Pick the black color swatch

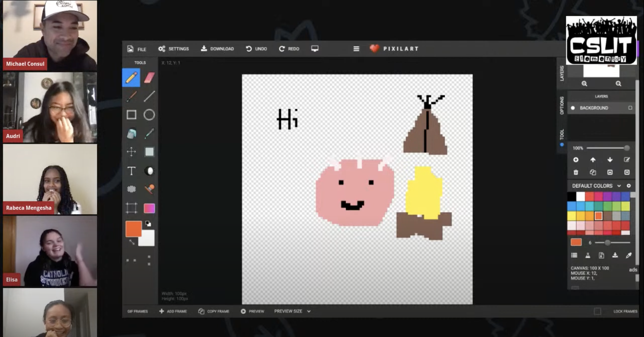point(572,196)
